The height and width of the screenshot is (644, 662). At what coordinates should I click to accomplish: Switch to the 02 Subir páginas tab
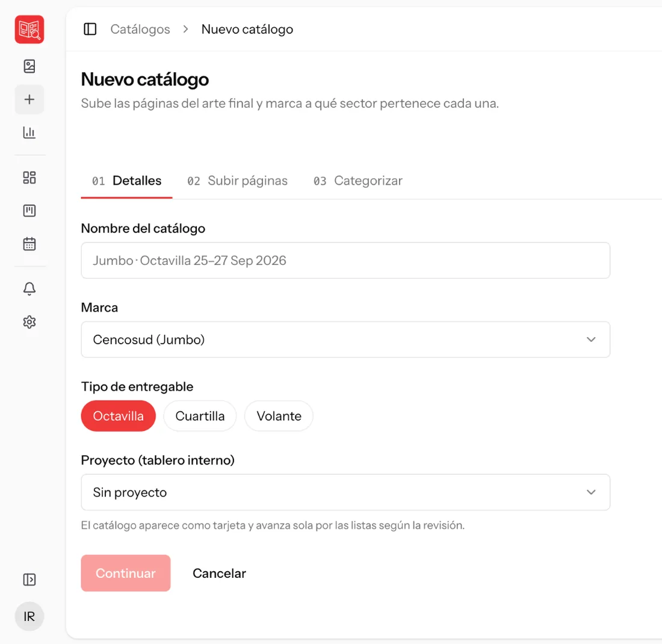(237, 181)
